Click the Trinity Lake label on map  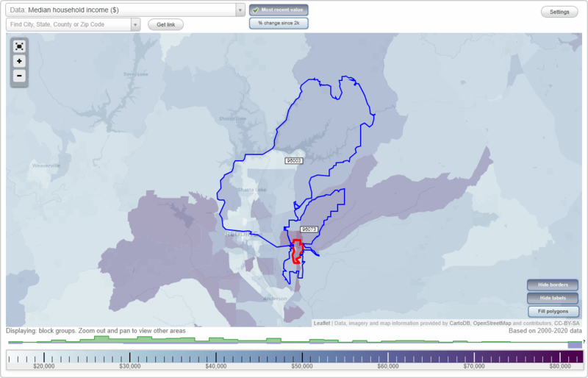(x=135, y=74)
